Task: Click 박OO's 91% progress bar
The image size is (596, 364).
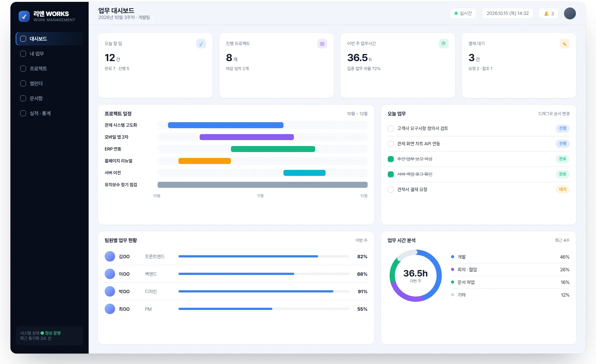Action: [x=264, y=291]
